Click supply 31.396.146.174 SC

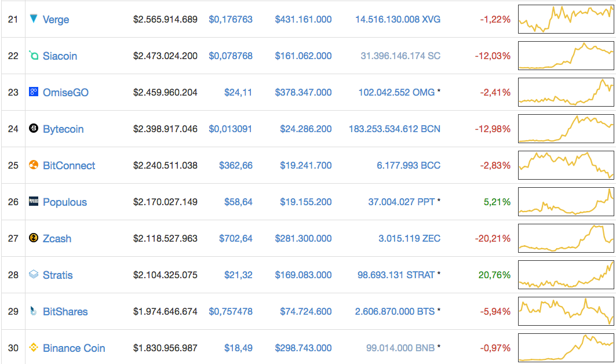coord(400,56)
